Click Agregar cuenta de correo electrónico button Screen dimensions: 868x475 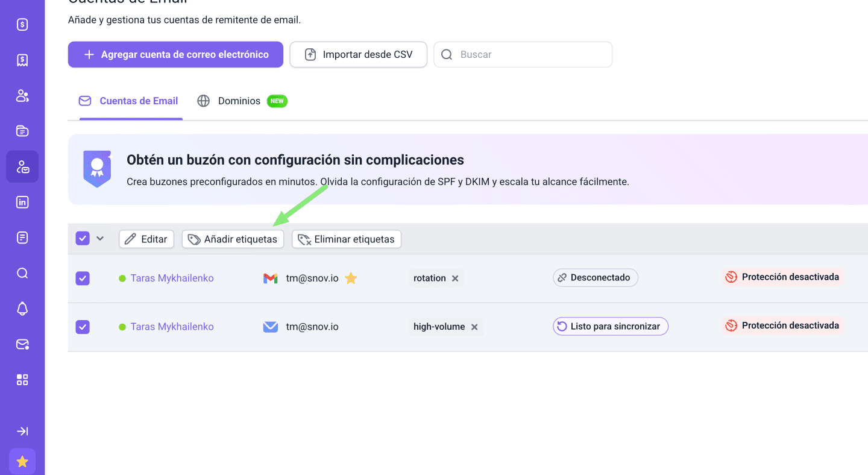(x=175, y=55)
